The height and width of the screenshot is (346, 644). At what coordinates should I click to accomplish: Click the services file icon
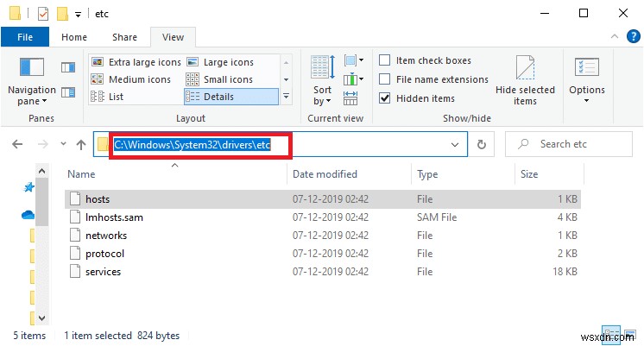[x=75, y=271]
